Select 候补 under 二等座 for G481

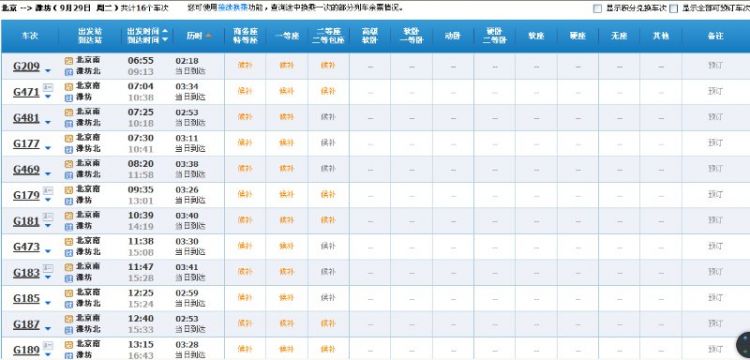click(328, 117)
